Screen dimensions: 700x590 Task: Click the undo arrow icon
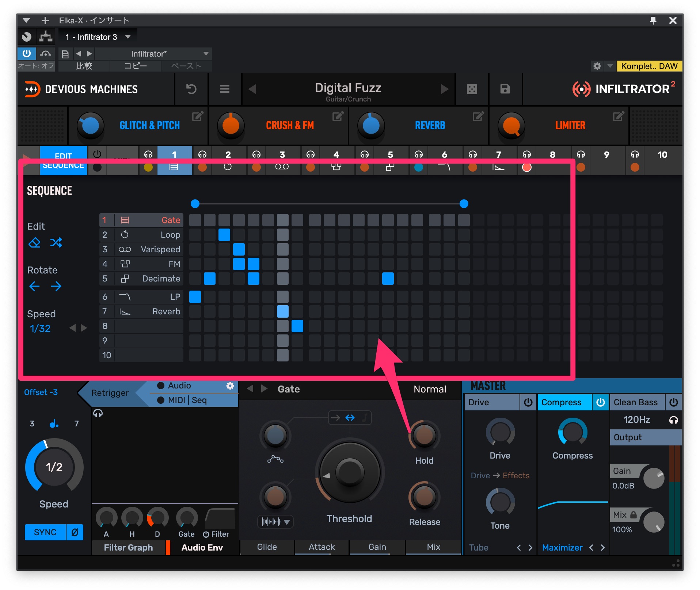(191, 89)
